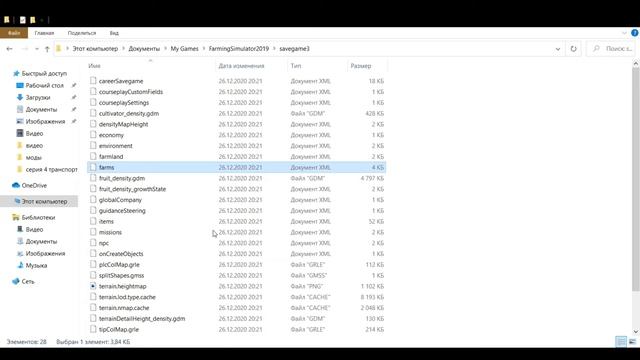Click the Back navigation arrow
Image resolution: width=640 pixels, height=360 pixels.
pos(9,49)
